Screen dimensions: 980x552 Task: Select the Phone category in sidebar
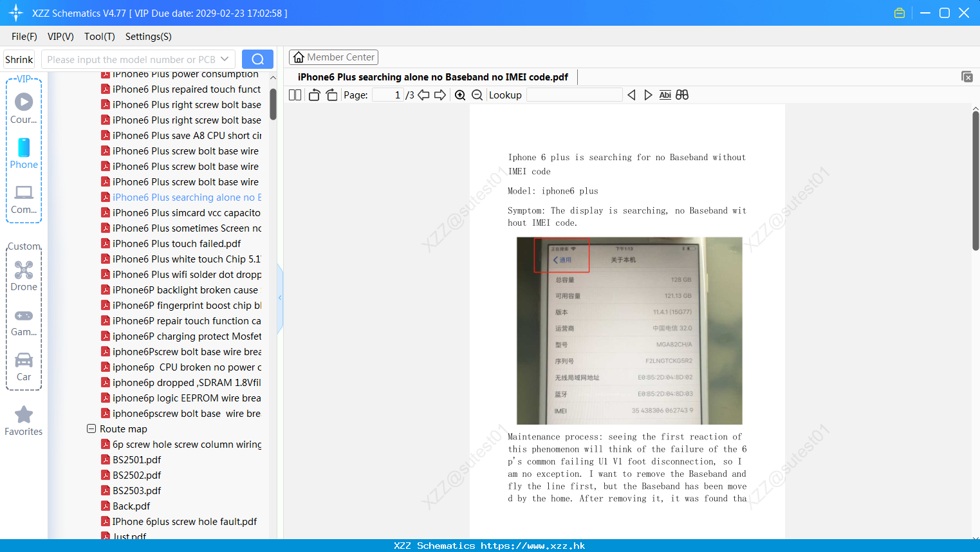[x=24, y=153]
